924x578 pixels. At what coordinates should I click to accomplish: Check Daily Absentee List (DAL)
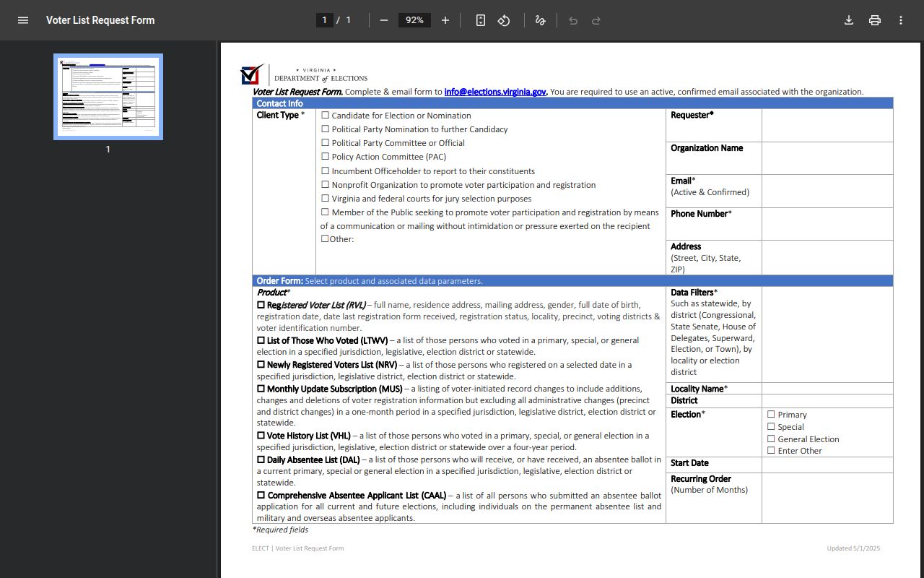[x=261, y=460]
